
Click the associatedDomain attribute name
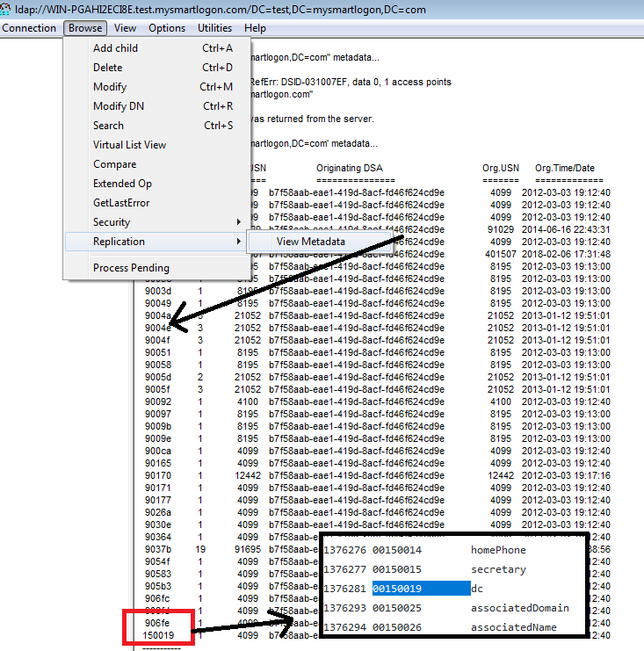519,608
